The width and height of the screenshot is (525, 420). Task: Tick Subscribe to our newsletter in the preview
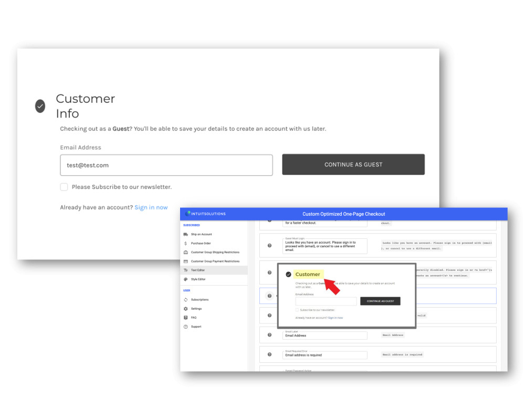click(x=296, y=310)
